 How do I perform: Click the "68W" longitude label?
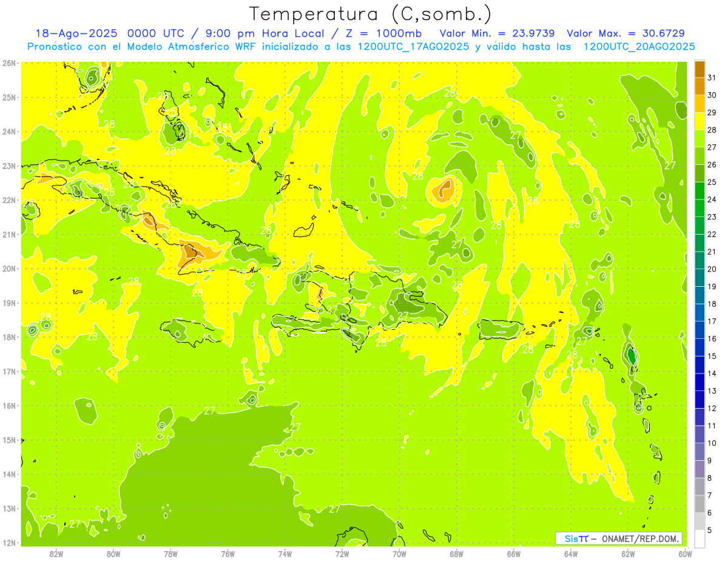(x=457, y=554)
